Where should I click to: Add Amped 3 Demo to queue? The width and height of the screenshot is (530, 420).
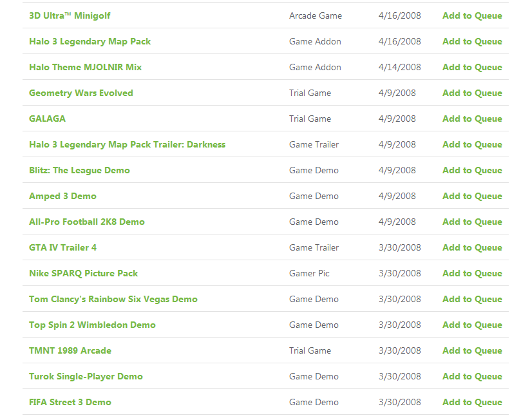coord(472,196)
